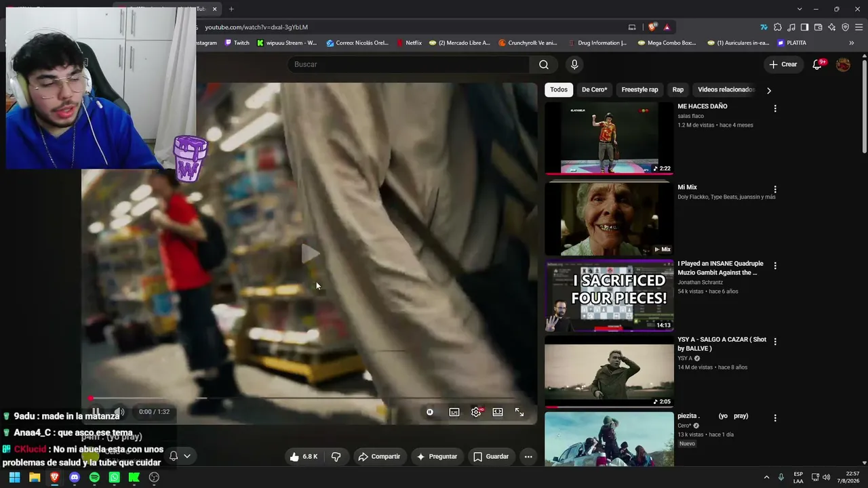Open the media control music note icon
868x488 pixels.
coord(791,27)
